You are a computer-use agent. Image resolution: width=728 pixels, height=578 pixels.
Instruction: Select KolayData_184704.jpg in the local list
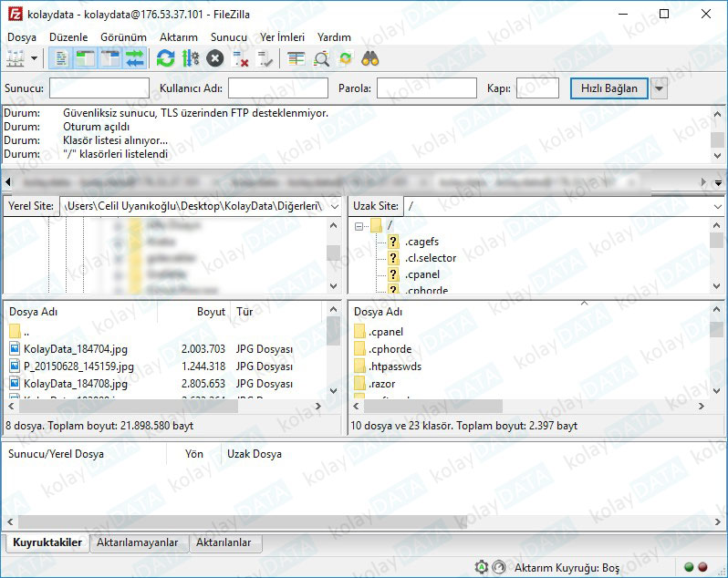76,349
